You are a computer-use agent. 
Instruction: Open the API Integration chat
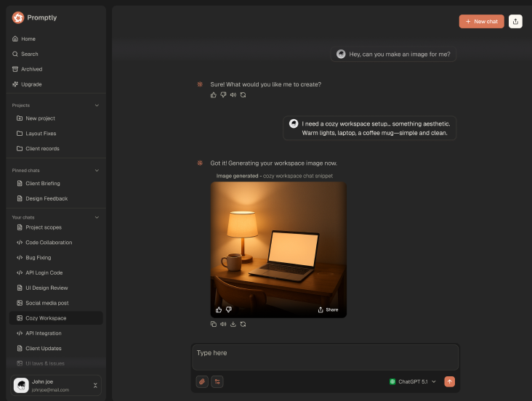point(44,333)
